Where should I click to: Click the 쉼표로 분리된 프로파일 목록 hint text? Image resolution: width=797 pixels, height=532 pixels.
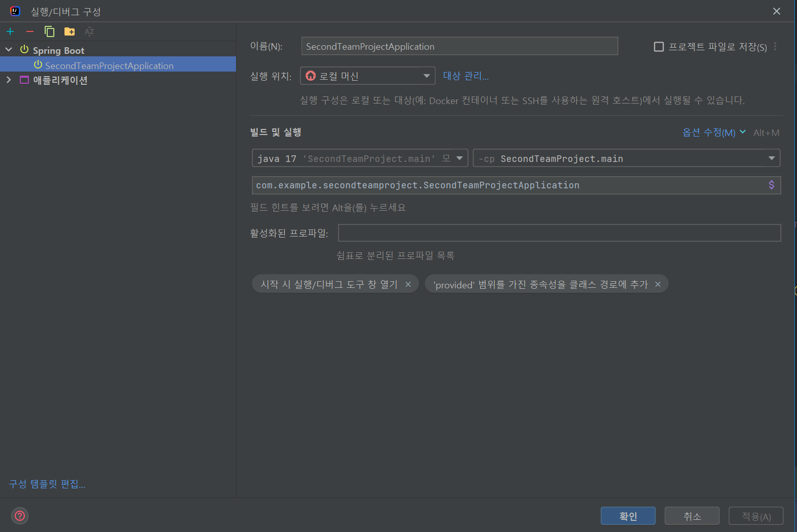pyautogui.click(x=395, y=255)
